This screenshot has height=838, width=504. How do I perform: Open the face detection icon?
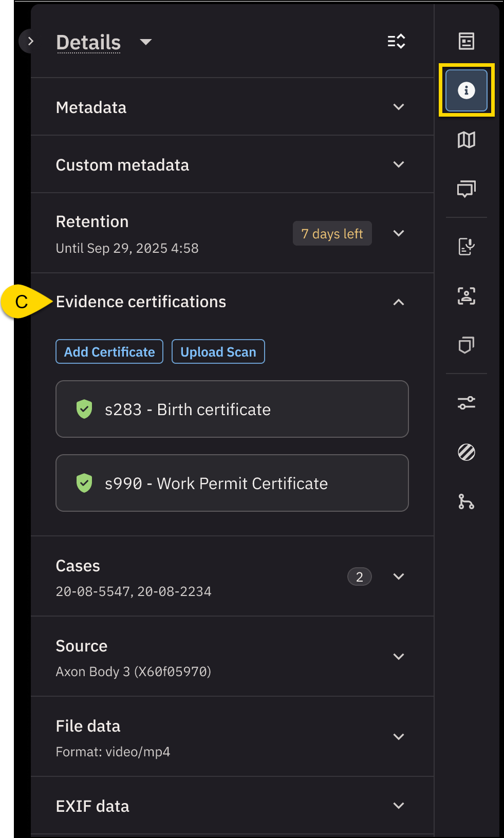(466, 296)
